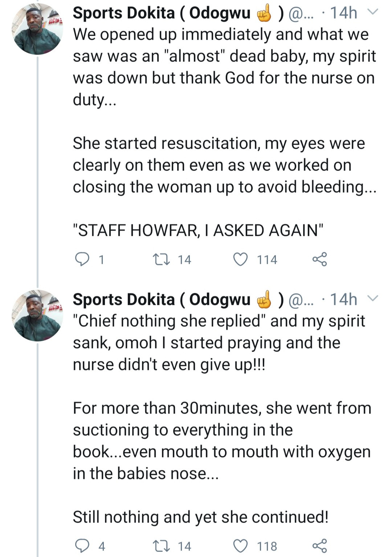The height and width of the screenshot is (557, 392).
Task: Like the first tweet with 114 likes
Action: pos(240,259)
